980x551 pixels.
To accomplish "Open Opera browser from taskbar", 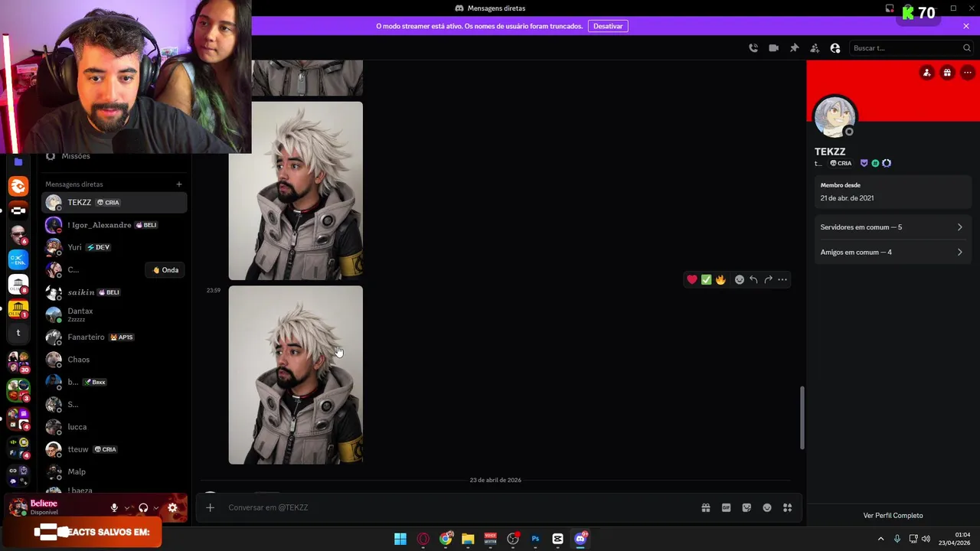I will point(423,539).
